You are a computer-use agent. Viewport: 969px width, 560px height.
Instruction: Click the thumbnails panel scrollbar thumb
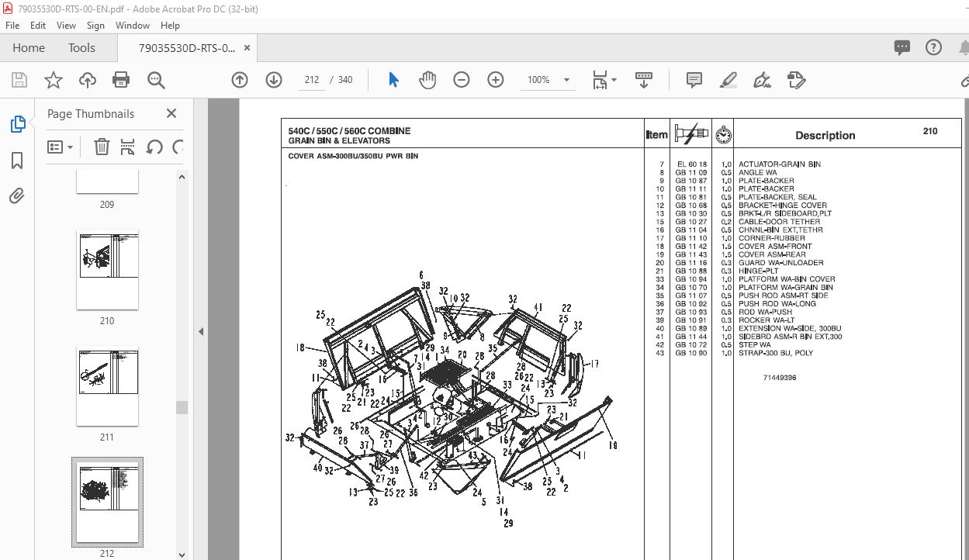182,407
